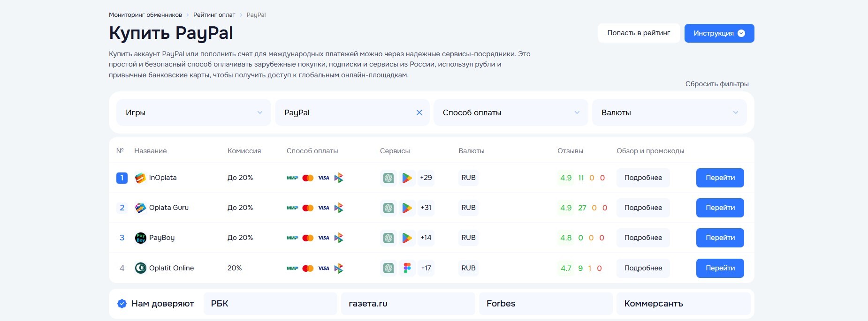The height and width of the screenshot is (321, 868).
Task: Click Перейти button for inOplata
Action: [720, 178]
